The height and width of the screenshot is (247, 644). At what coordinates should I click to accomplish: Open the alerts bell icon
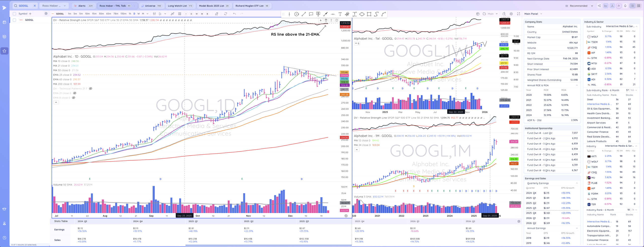click(625, 6)
